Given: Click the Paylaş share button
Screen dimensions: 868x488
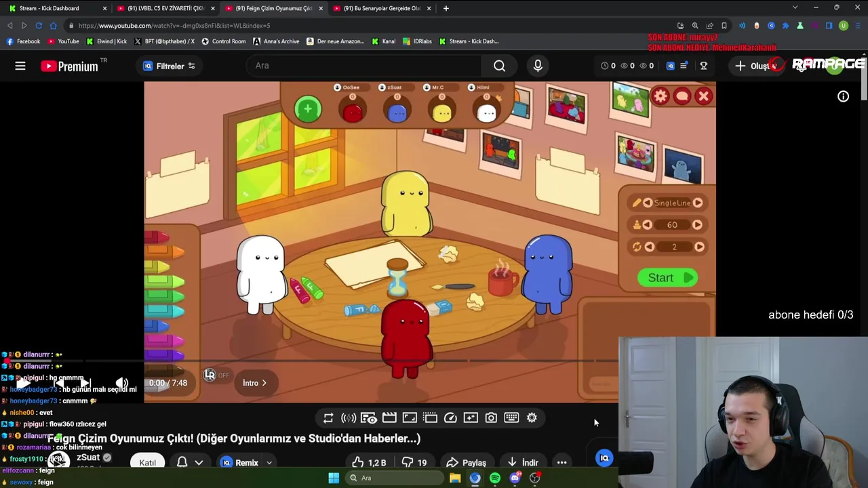Looking at the screenshot, I should tap(466, 462).
